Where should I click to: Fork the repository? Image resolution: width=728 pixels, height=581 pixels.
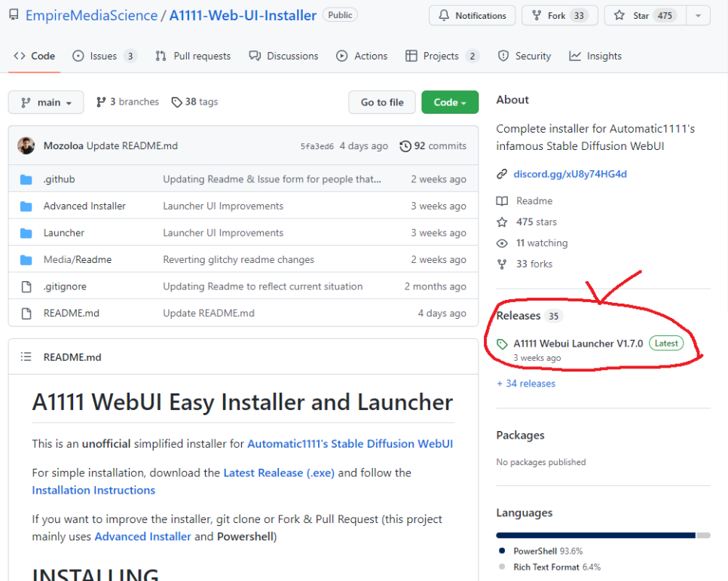point(559,15)
